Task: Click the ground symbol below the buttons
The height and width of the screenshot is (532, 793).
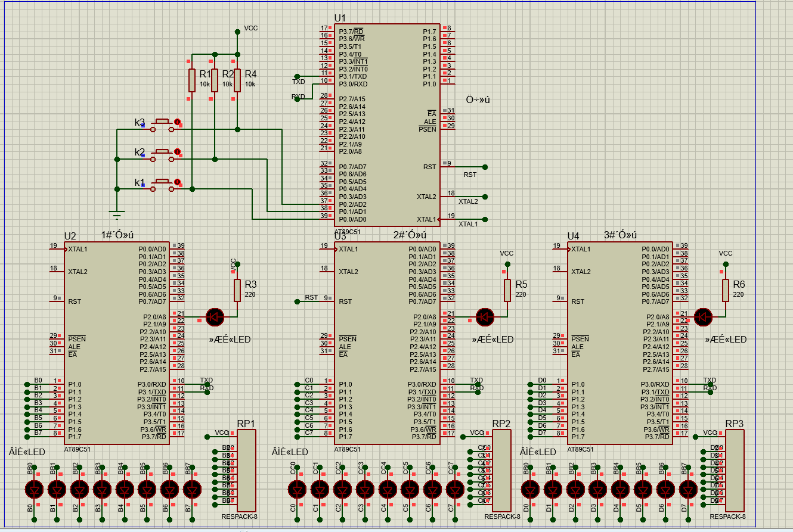Action: click(x=117, y=215)
